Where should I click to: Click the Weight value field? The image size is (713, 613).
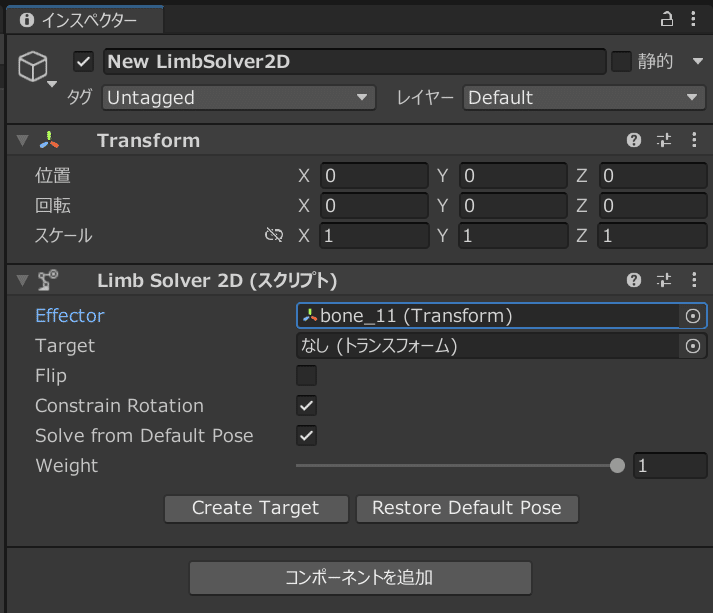point(670,466)
